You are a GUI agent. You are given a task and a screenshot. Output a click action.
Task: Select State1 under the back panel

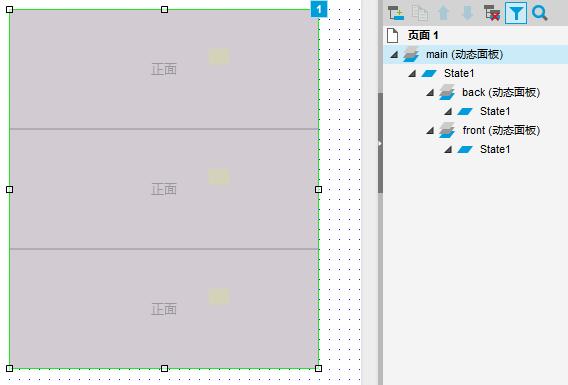click(495, 111)
